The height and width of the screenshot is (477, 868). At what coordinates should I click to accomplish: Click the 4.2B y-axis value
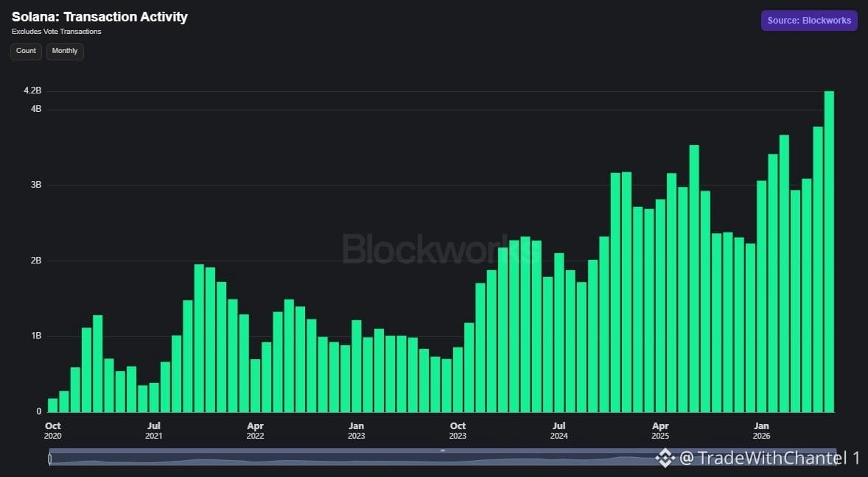pos(32,91)
